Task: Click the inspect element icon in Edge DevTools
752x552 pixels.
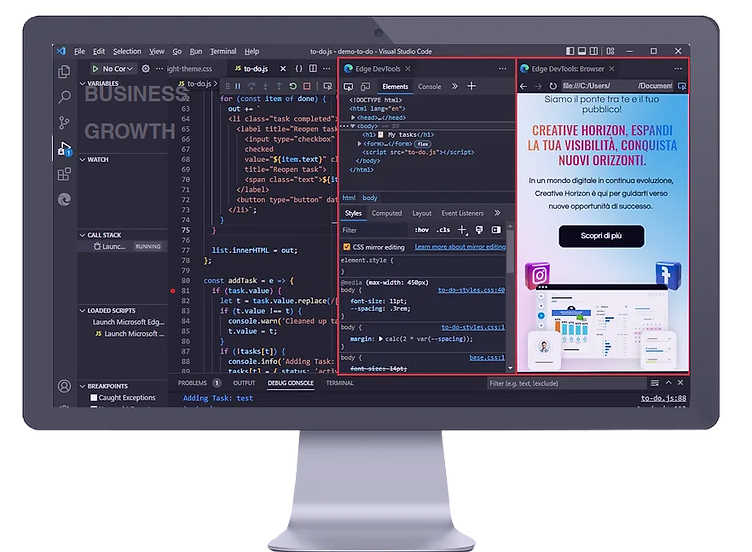Action: (349, 86)
